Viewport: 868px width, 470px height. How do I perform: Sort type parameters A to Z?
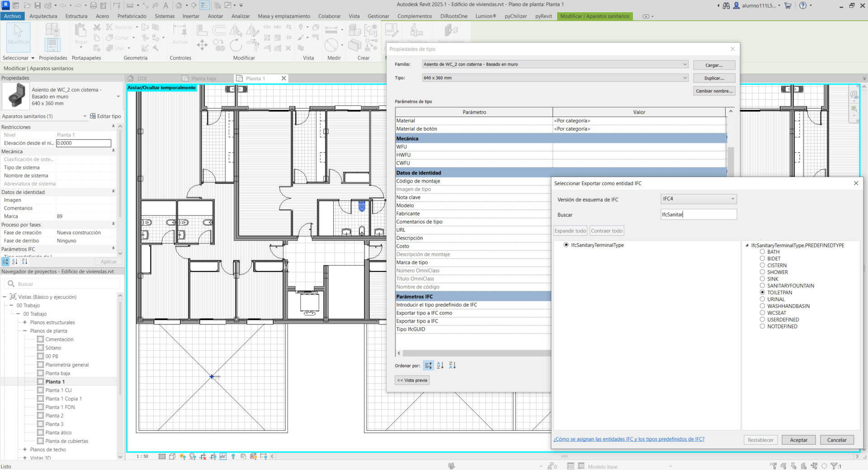440,366
